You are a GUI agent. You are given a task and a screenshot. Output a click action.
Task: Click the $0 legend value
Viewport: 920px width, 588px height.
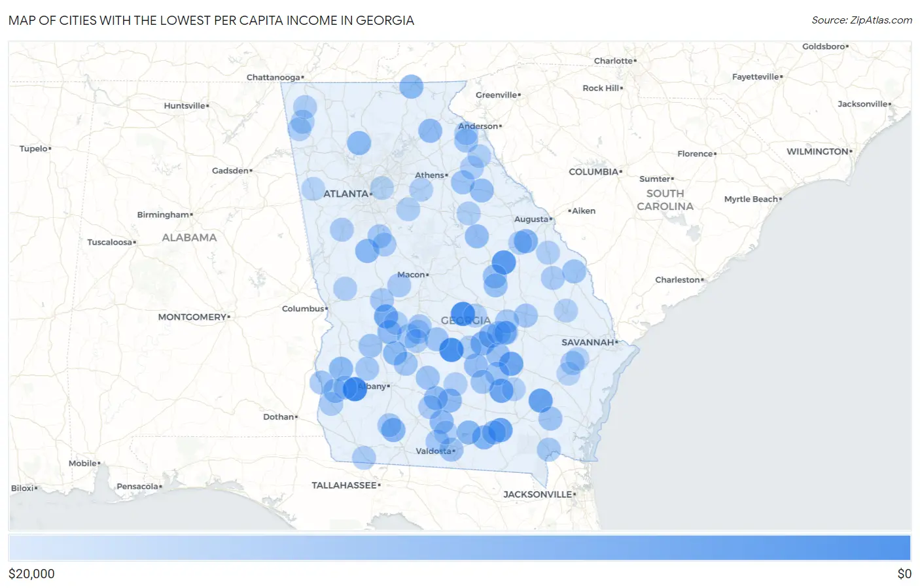tap(904, 574)
